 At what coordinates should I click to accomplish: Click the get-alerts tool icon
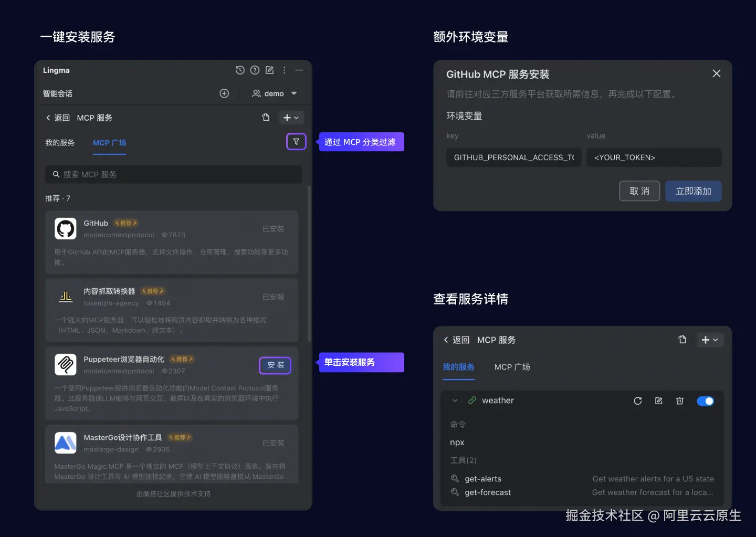coord(455,478)
